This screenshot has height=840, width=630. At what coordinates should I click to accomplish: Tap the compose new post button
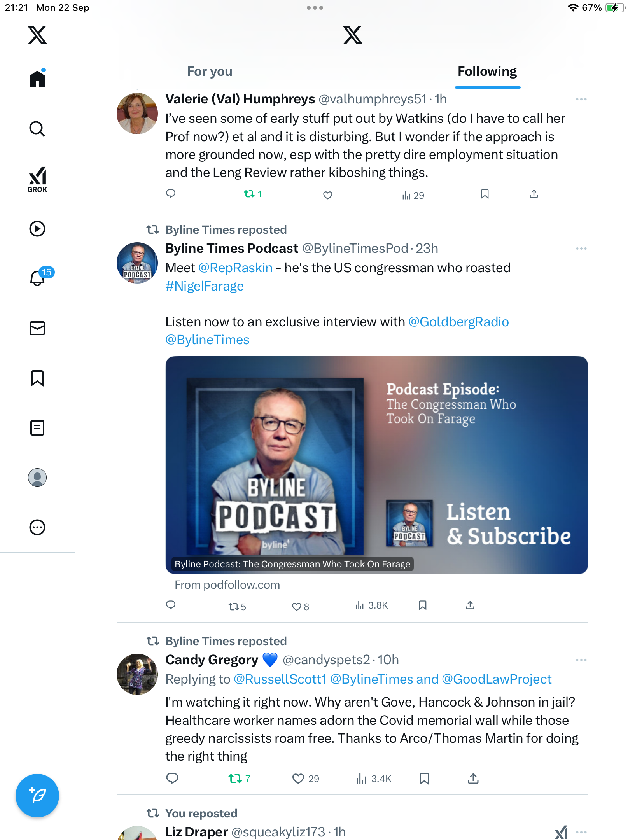[37, 795]
